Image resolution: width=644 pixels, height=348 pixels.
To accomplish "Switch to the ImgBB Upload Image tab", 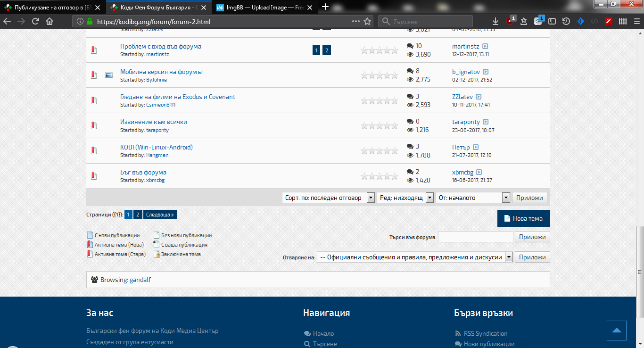I will click(x=265, y=7).
